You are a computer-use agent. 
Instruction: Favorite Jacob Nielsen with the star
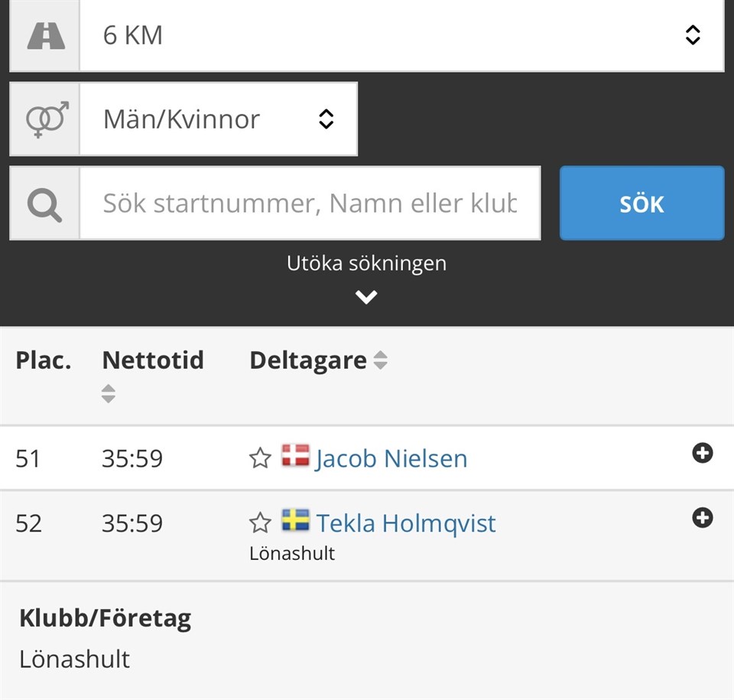[x=261, y=458]
